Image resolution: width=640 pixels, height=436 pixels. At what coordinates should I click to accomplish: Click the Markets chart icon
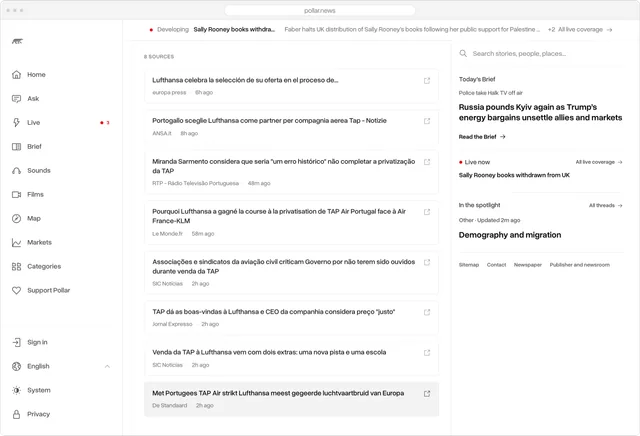coord(16,242)
